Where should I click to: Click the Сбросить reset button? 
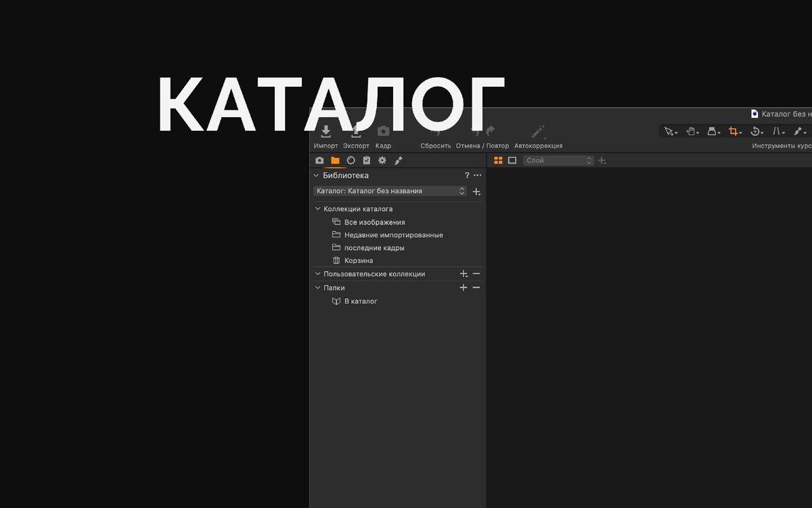click(436, 146)
